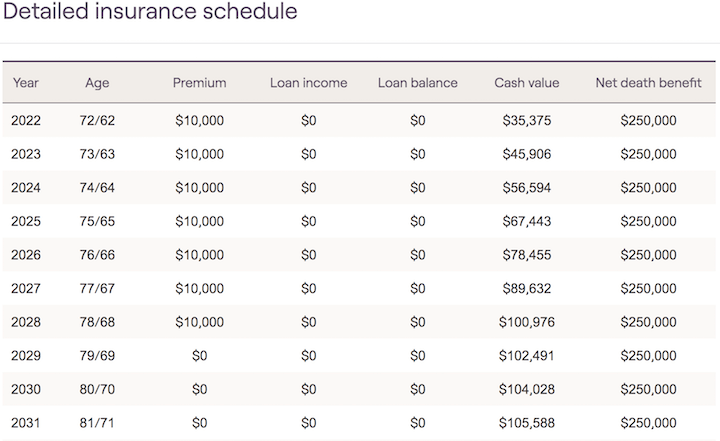This screenshot has height=441, width=720.
Task: Select the Cash value column header
Action: coord(527,83)
